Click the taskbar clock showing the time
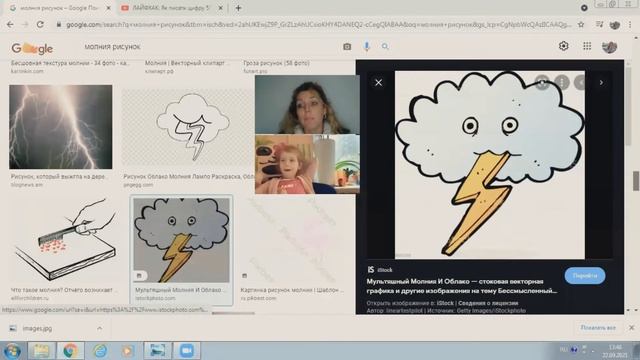This screenshot has width=640, height=360. click(x=615, y=351)
